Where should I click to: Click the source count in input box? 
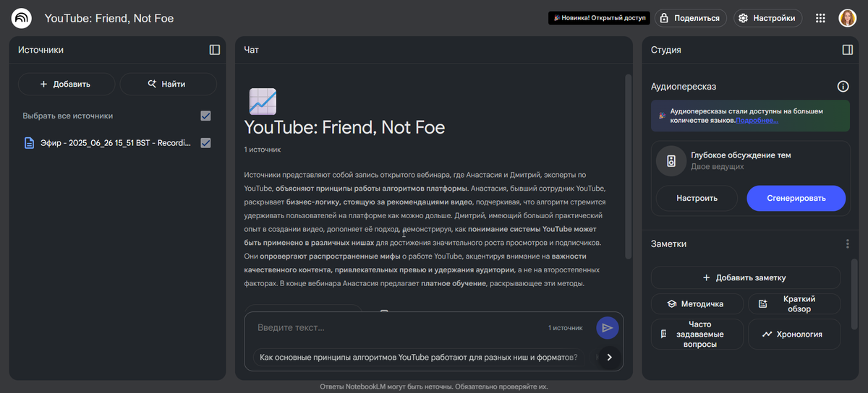(x=565, y=328)
